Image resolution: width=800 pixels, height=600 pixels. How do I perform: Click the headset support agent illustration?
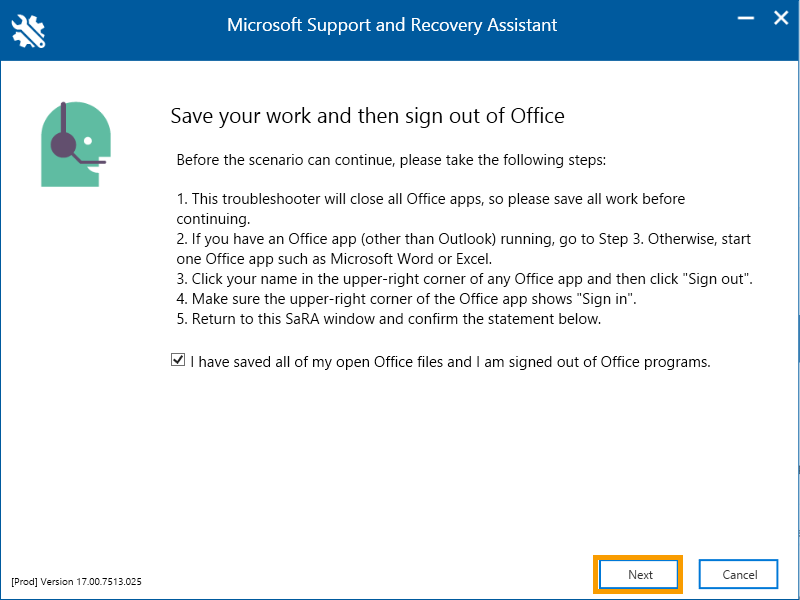click(x=76, y=144)
